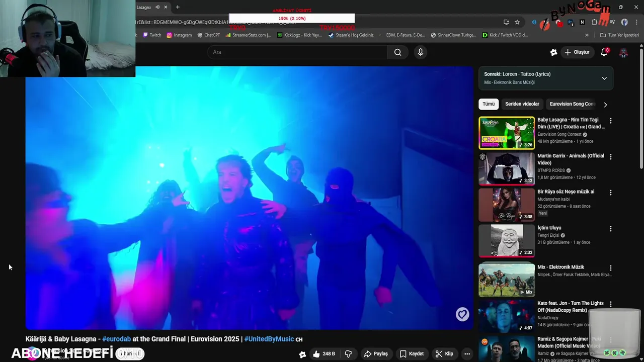The height and width of the screenshot is (362, 644).
Task: Open Tüm Yer İşaretleri folder
Action: [x=620, y=35]
